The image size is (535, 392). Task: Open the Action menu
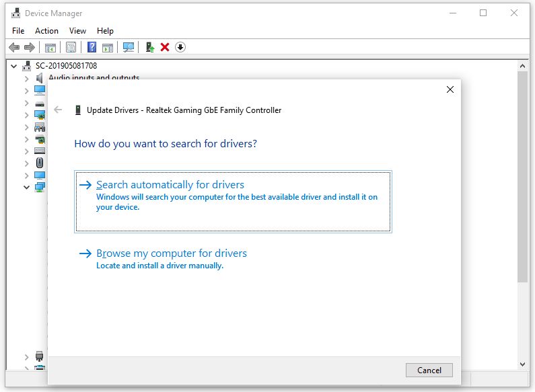pos(46,31)
